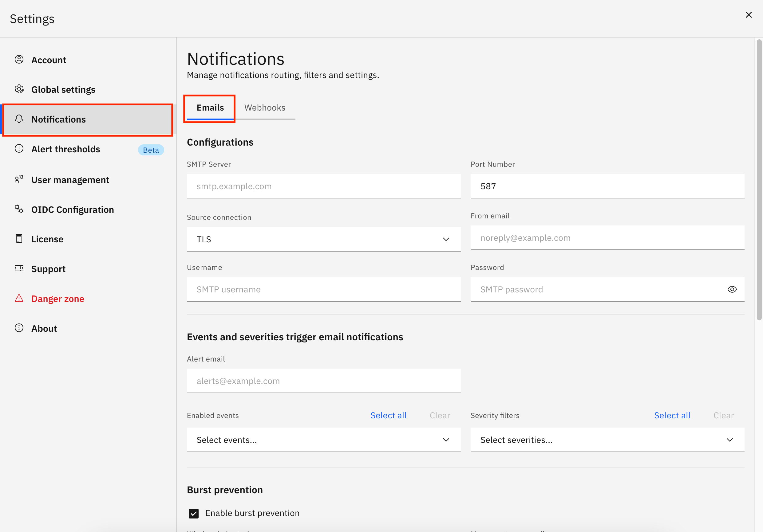The width and height of the screenshot is (763, 532).
Task: Click the 'Burst prevention' heading text
Action: point(225,490)
